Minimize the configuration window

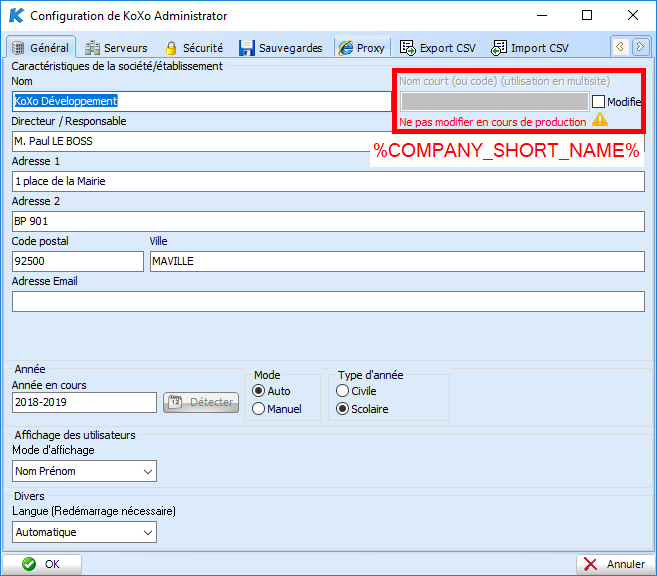(x=542, y=15)
